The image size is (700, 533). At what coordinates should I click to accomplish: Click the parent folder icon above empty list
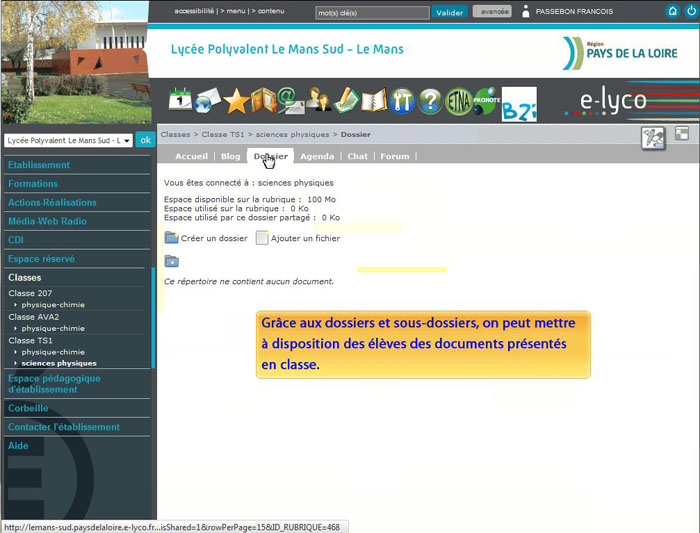click(171, 261)
